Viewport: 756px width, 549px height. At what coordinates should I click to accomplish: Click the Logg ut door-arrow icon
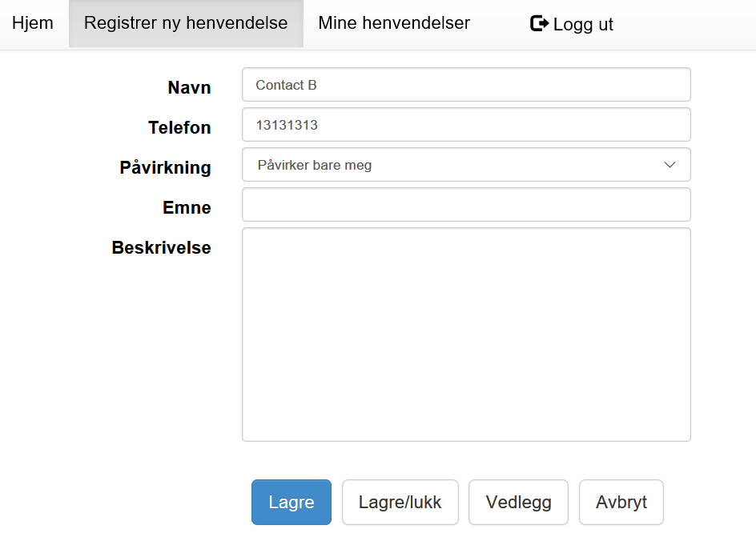pyautogui.click(x=540, y=24)
